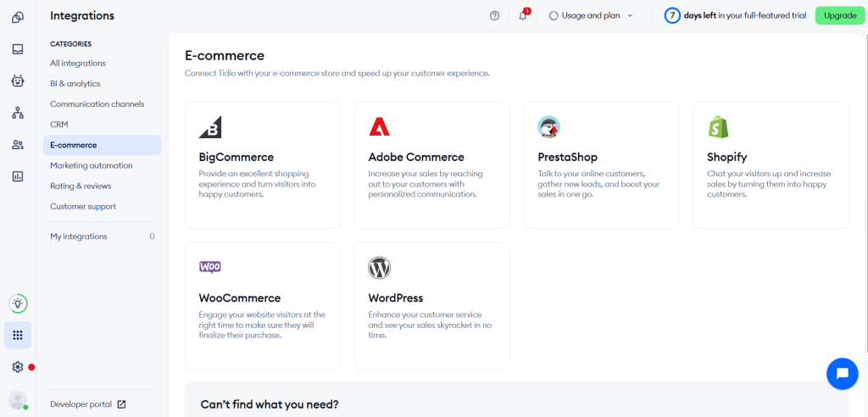Click the Connect Tidio subtitle text
This screenshot has height=417, width=868.
(337, 73)
